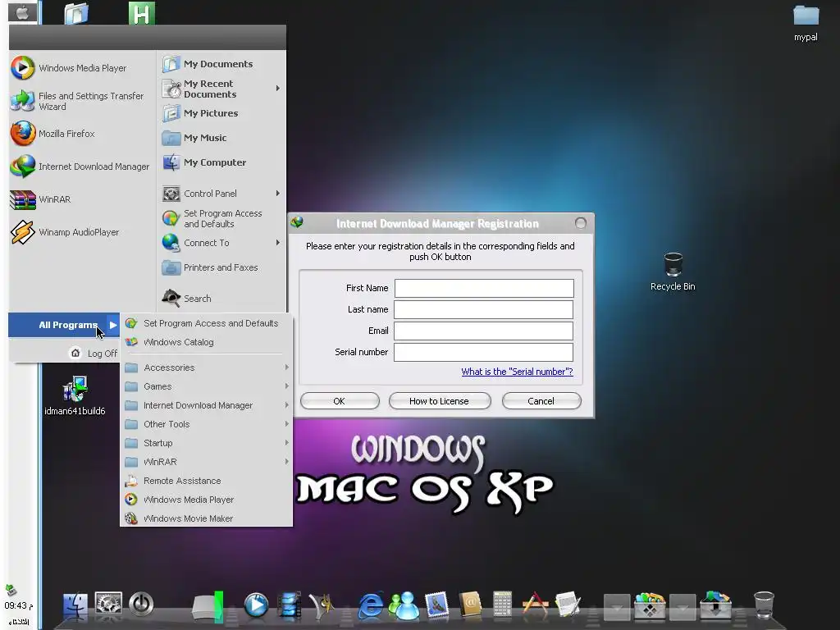Click OK in registration dialog

pos(340,400)
